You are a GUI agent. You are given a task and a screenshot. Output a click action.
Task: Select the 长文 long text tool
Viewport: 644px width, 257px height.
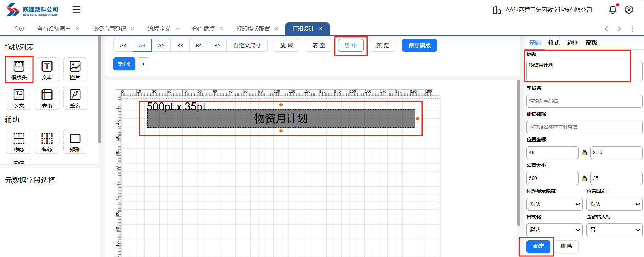click(19, 97)
